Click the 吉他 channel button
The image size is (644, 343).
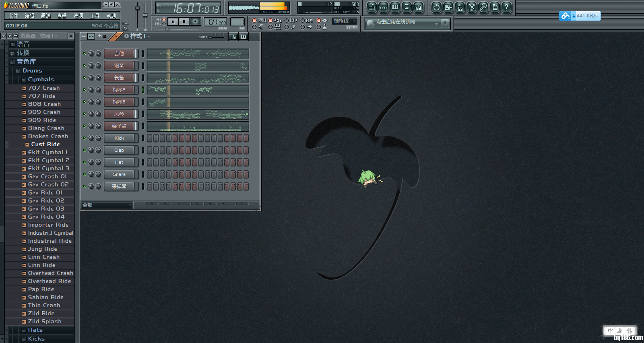[119, 54]
